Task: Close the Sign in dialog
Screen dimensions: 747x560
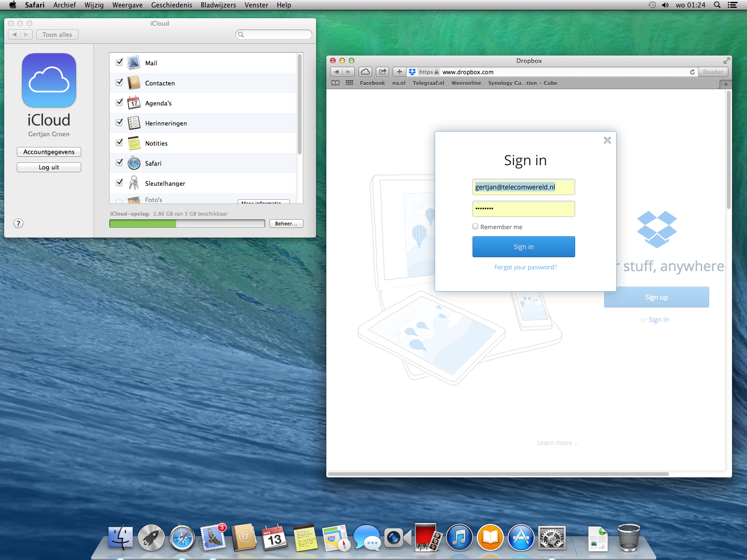Action: click(x=607, y=140)
